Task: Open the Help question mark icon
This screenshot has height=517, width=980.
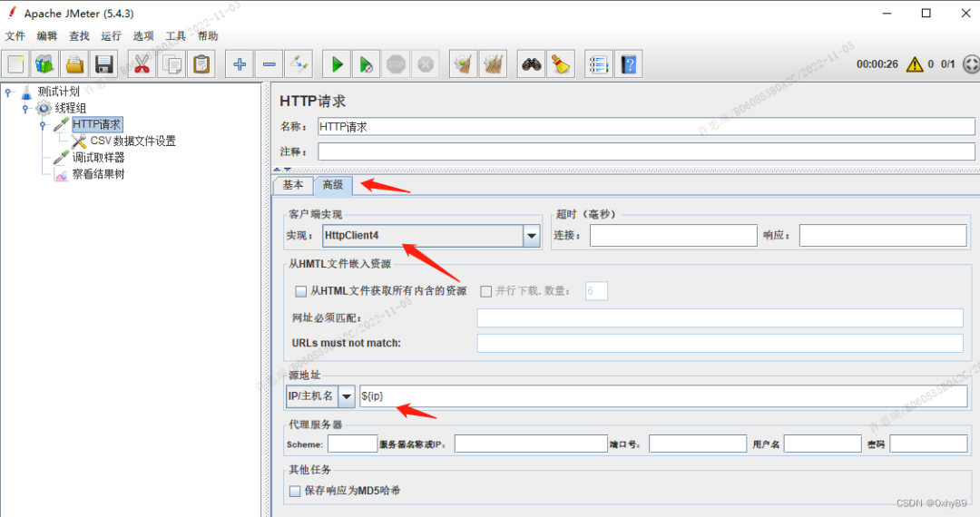Action: tap(629, 64)
